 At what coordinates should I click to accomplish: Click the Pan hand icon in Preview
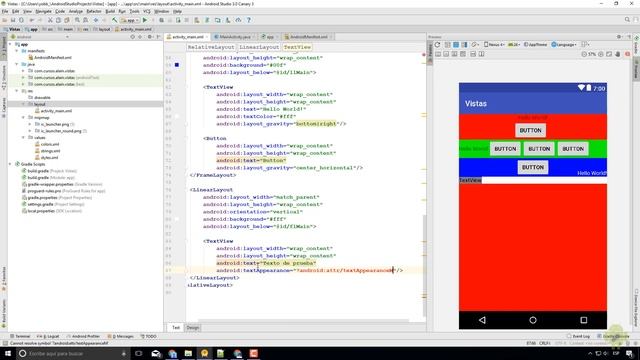pyautogui.click(x=618, y=54)
